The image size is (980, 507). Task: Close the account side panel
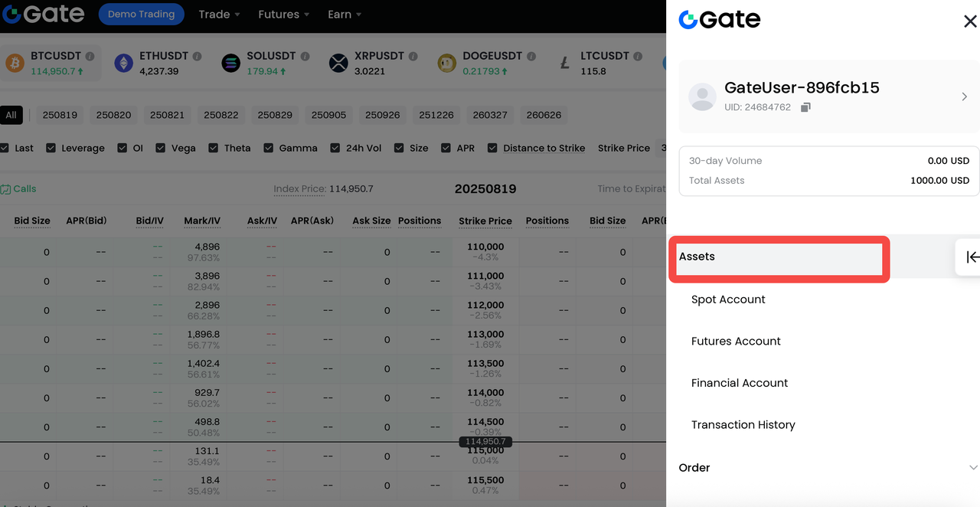point(969,21)
